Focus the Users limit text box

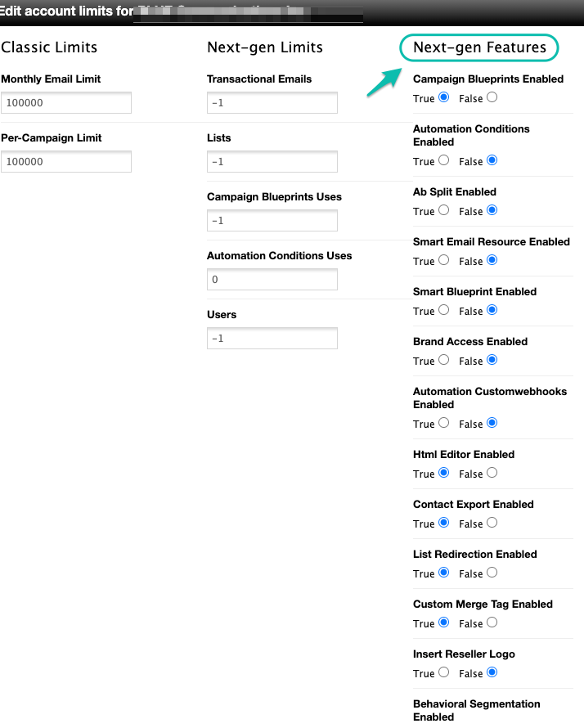point(272,339)
